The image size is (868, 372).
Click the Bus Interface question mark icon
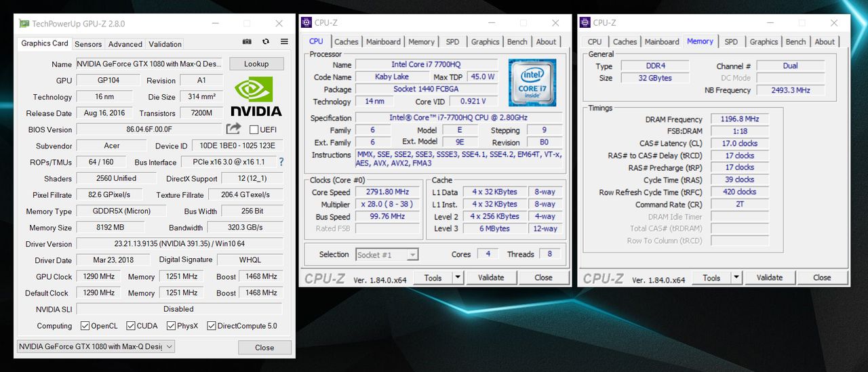coord(281,162)
